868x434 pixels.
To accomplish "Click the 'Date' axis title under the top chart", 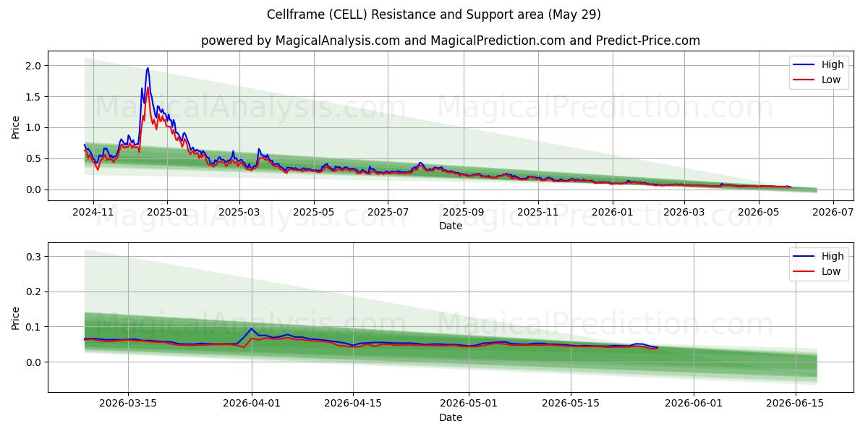I will tap(450, 226).
